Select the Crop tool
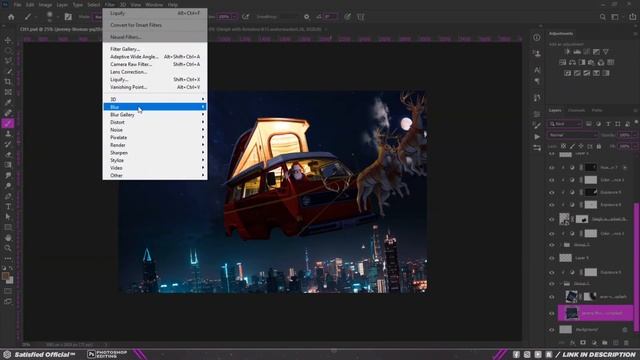640x360 pixels. tap(8, 82)
